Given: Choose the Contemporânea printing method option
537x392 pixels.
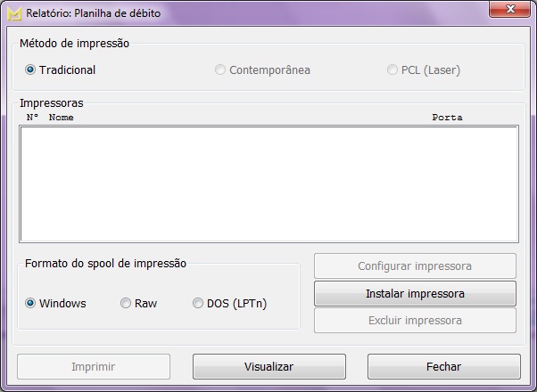Looking at the screenshot, I should click(220, 69).
